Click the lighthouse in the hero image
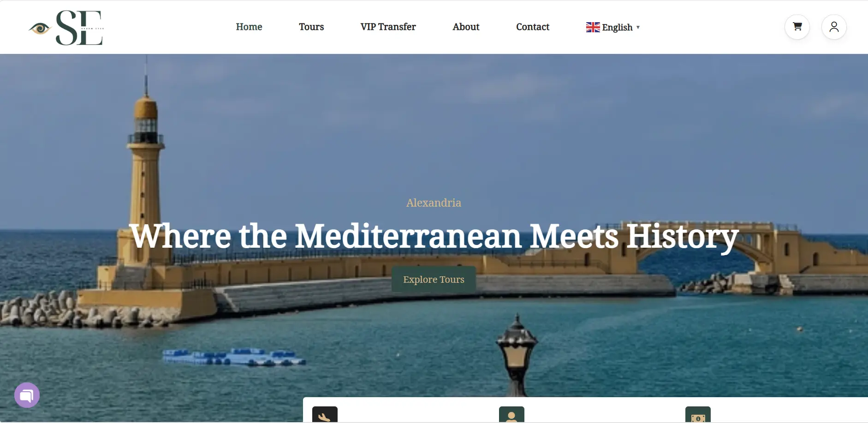Image resolution: width=868 pixels, height=423 pixels. [x=145, y=175]
